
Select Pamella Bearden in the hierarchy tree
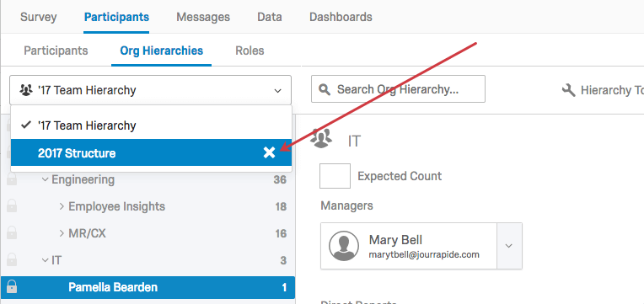click(x=148, y=287)
